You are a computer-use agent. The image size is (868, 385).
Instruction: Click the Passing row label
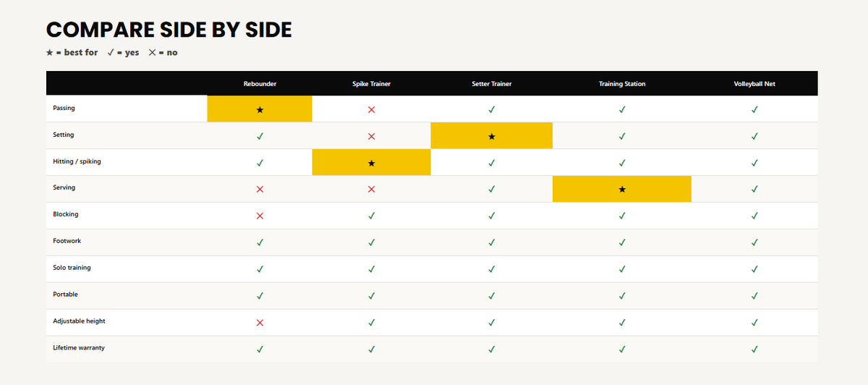point(64,109)
